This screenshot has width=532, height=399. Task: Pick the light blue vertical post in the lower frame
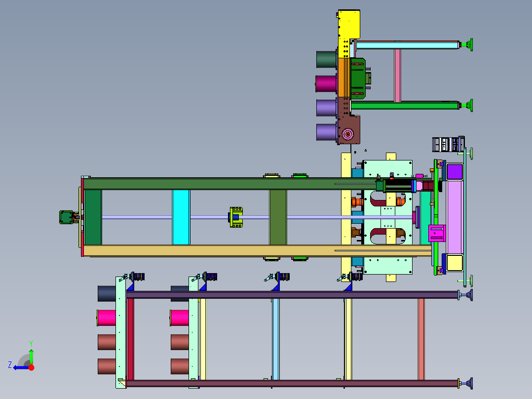276,339
